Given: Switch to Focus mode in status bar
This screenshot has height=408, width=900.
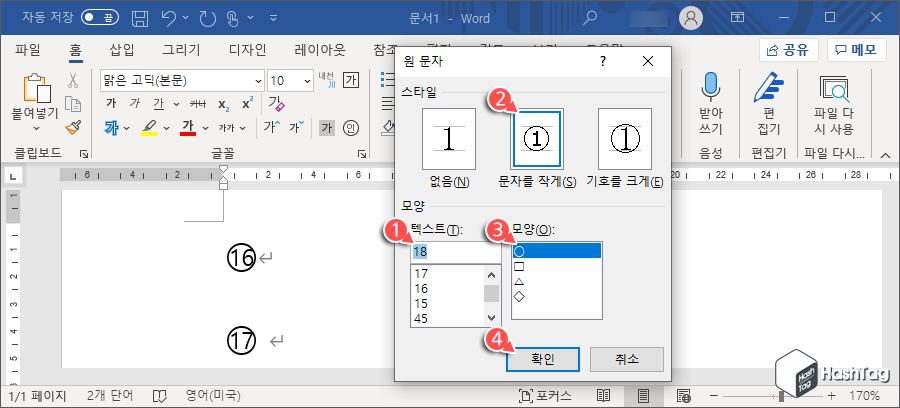Looking at the screenshot, I should [x=545, y=395].
